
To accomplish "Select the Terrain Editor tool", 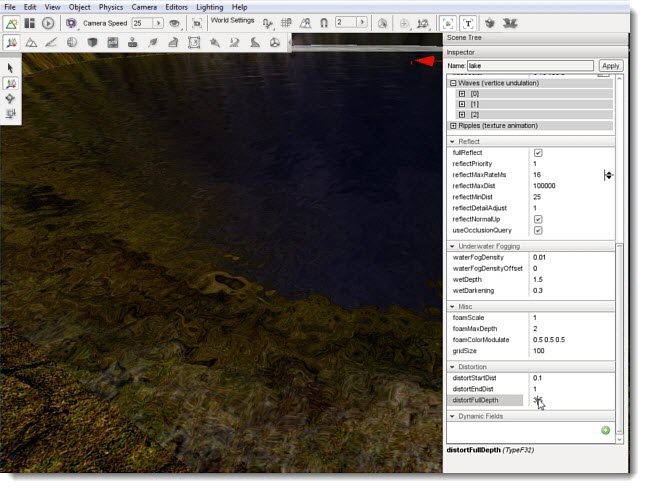I will click(31, 42).
